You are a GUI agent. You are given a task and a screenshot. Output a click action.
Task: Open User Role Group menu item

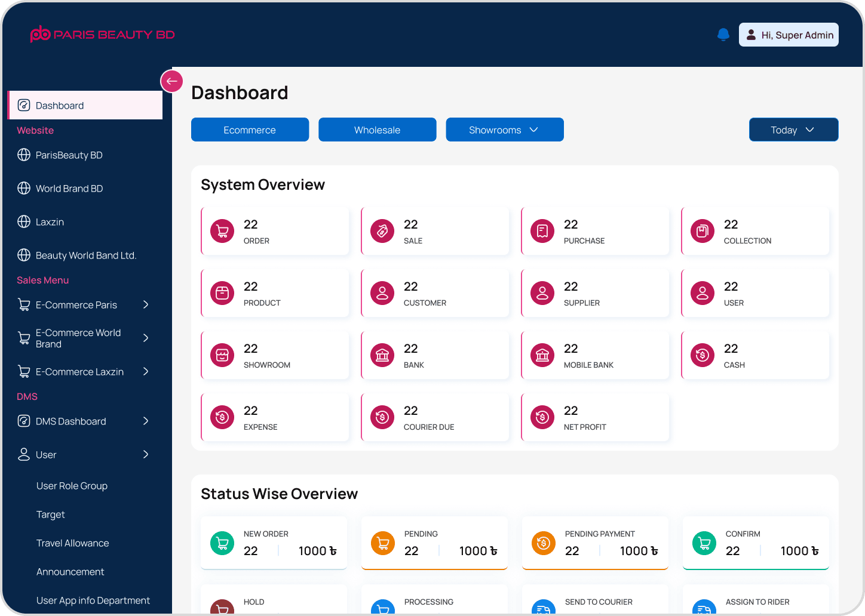pyautogui.click(x=72, y=486)
